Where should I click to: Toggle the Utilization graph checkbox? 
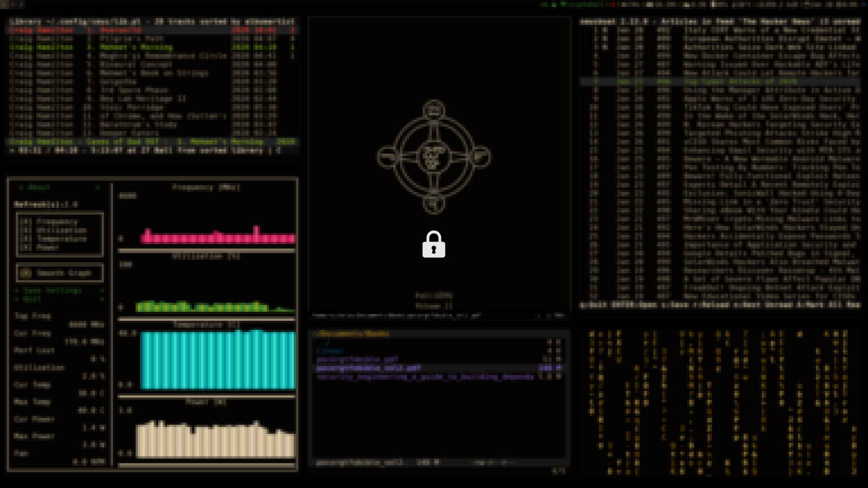(26, 230)
